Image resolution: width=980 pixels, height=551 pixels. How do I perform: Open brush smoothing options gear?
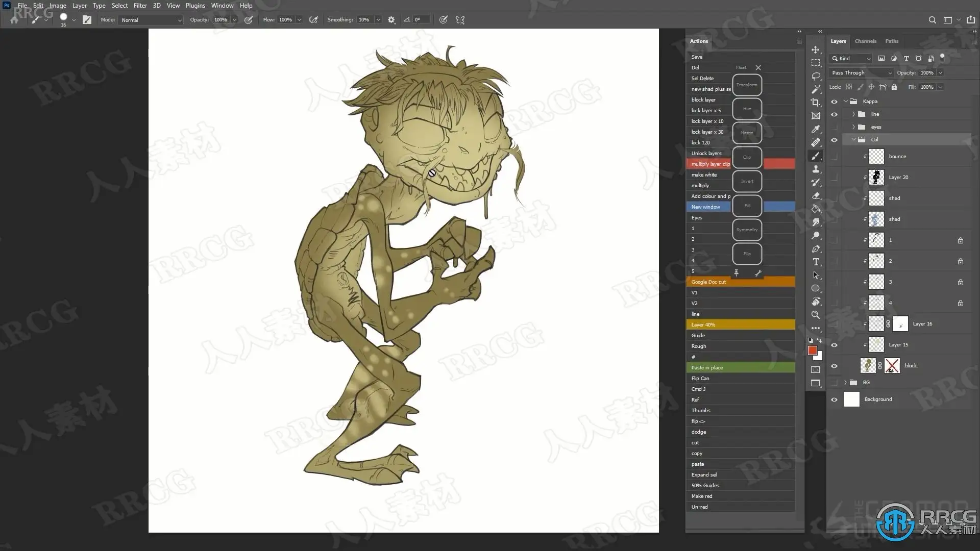pos(391,20)
